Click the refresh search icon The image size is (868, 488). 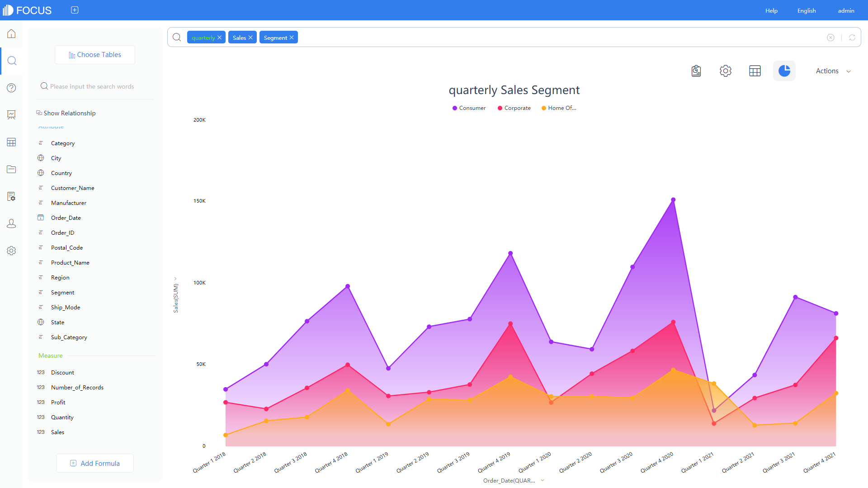point(852,38)
